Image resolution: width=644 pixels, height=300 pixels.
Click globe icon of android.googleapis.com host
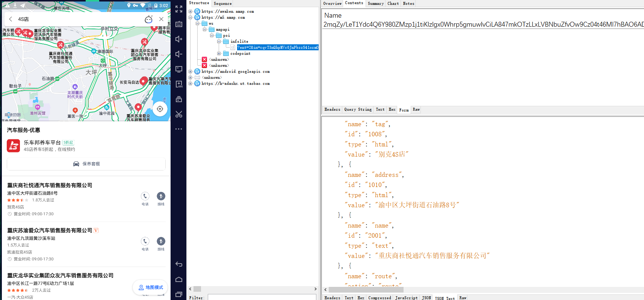(x=197, y=71)
